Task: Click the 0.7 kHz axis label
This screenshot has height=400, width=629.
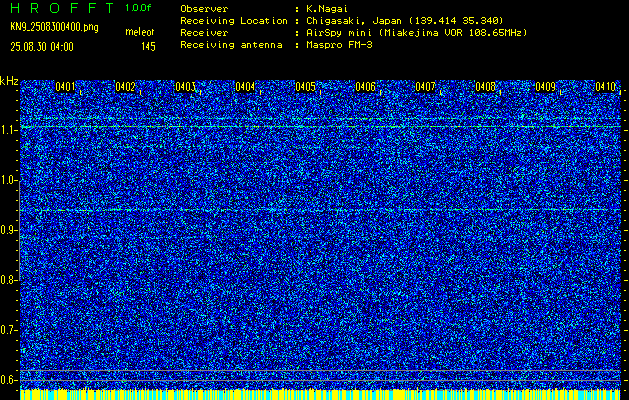Action: tap(8, 330)
